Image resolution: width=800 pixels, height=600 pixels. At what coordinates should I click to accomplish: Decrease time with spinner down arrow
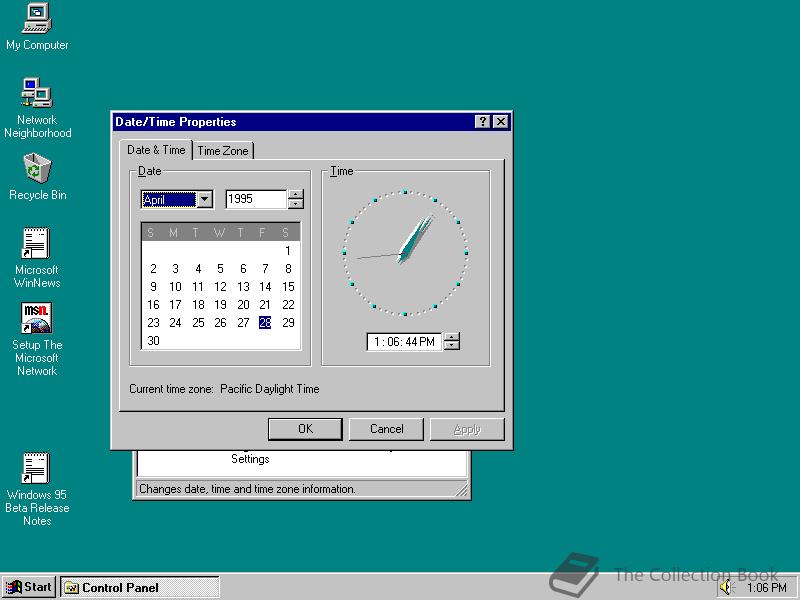point(452,345)
